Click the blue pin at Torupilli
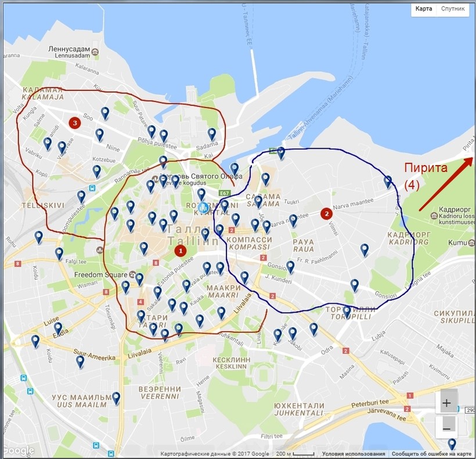This screenshot has height=459, width=476. 347,312
